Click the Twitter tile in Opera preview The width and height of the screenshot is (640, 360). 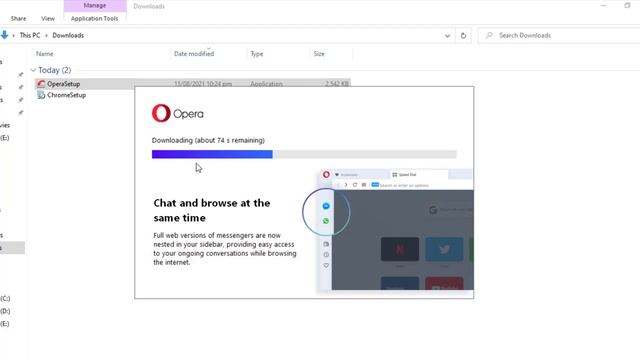pyautogui.click(x=444, y=249)
